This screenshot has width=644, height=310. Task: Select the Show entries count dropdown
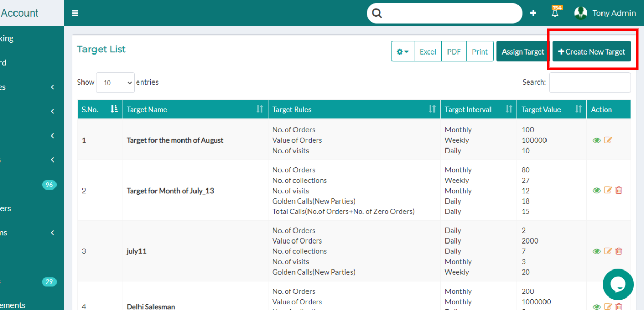click(x=116, y=83)
